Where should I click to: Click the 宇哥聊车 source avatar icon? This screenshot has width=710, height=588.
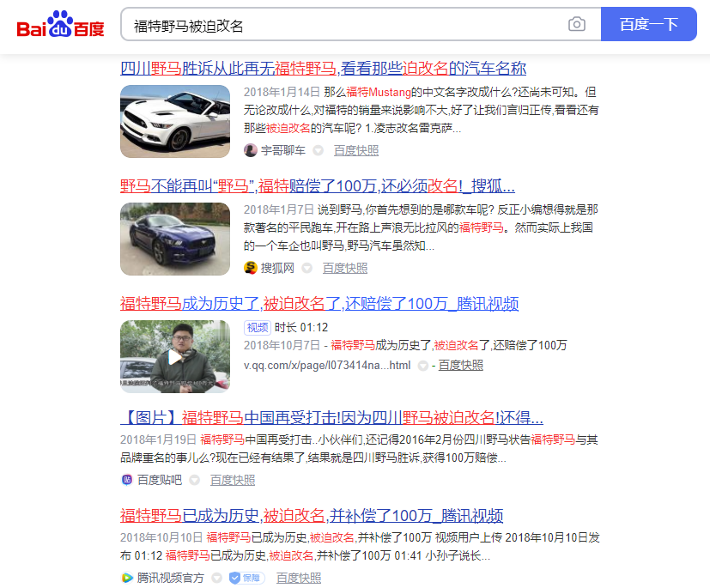[250, 149]
